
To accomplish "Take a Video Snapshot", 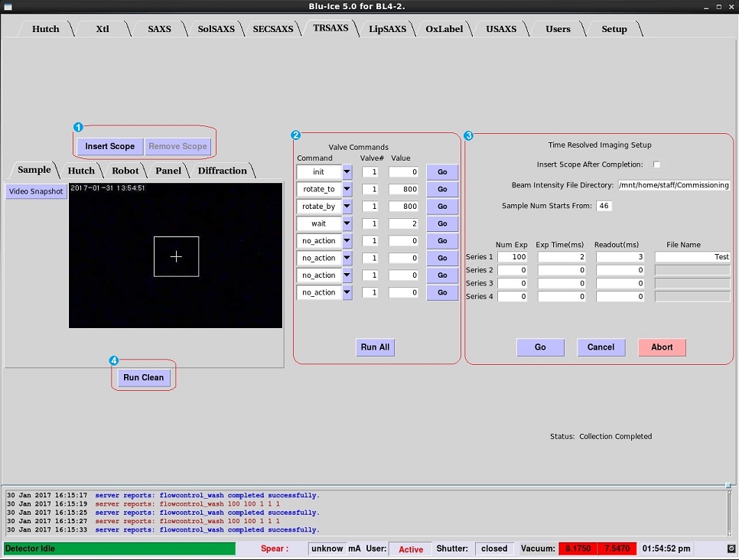I will 36,191.
